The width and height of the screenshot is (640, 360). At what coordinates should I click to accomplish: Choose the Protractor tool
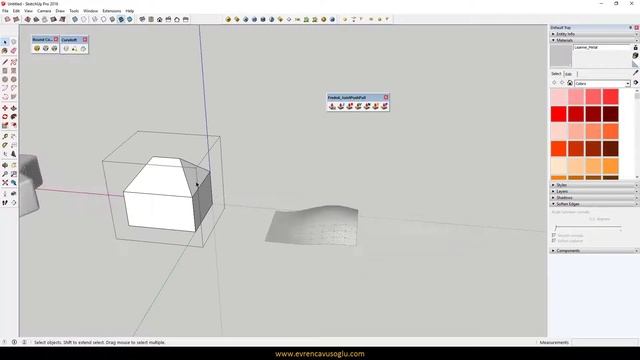coord(5,145)
